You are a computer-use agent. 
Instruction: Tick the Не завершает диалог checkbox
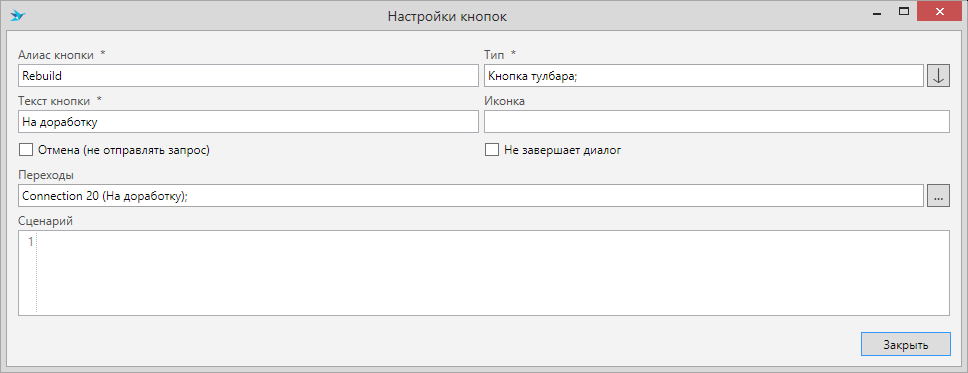491,150
